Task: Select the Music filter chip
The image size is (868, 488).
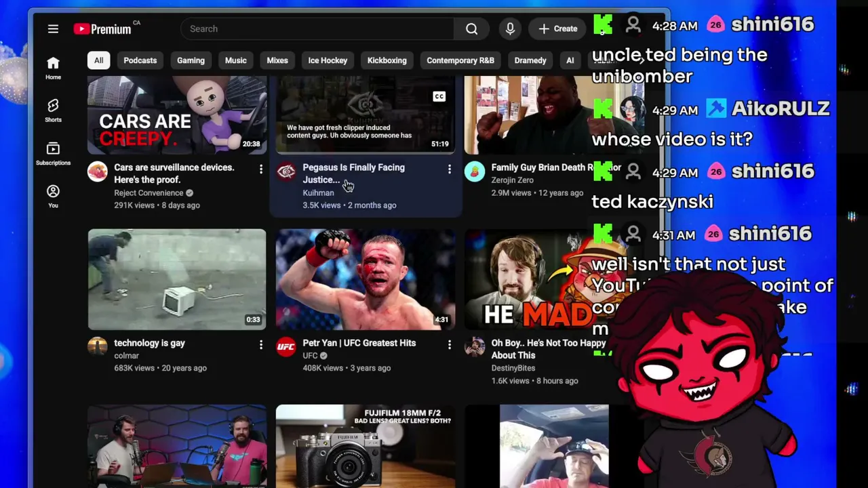Action: tap(235, 60)
